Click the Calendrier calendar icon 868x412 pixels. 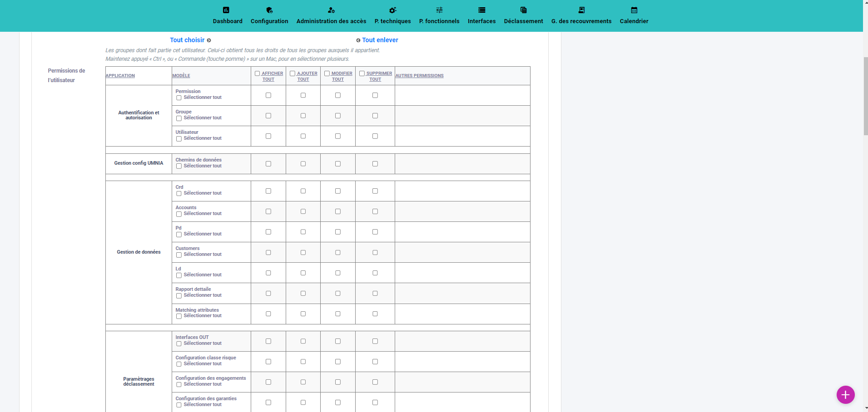click(x=634, y=10)
